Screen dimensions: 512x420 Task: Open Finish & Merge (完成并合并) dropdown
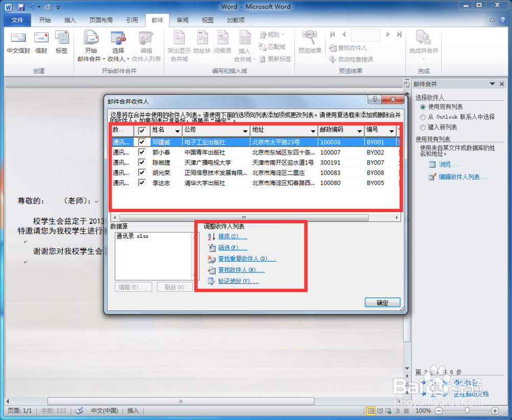click(423, 46)
